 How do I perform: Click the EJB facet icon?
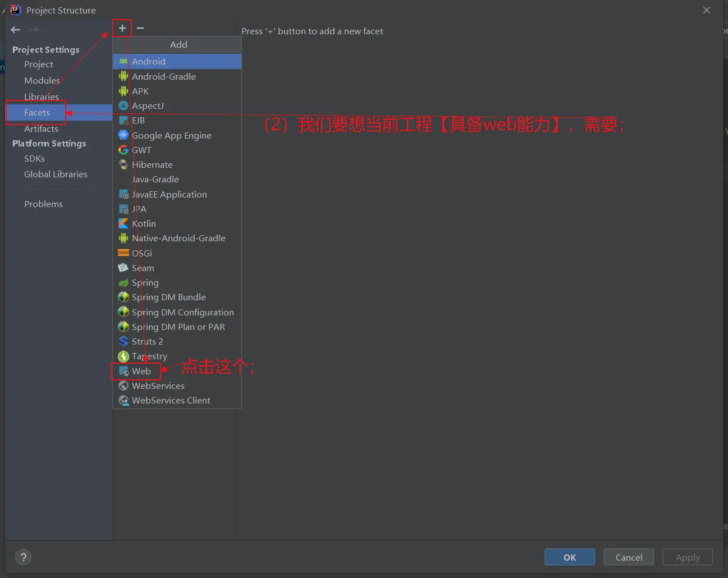pos(123,120)
